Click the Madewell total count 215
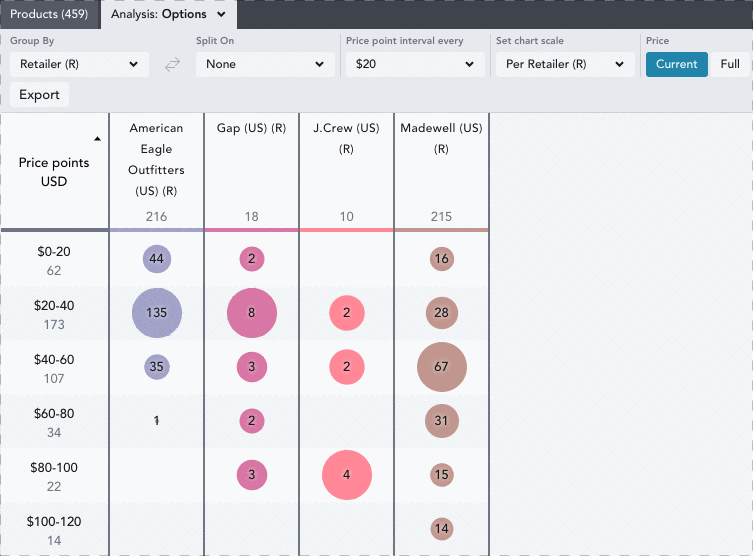 click(441, 217)
